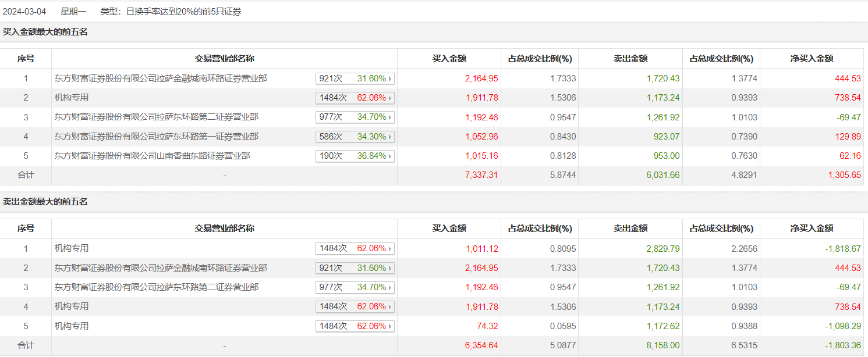Viewport: 868px width, 357px height.
Task: Click the date 2024-03-04 at the top
Action: pyautogui.click(x=24, y=12)
